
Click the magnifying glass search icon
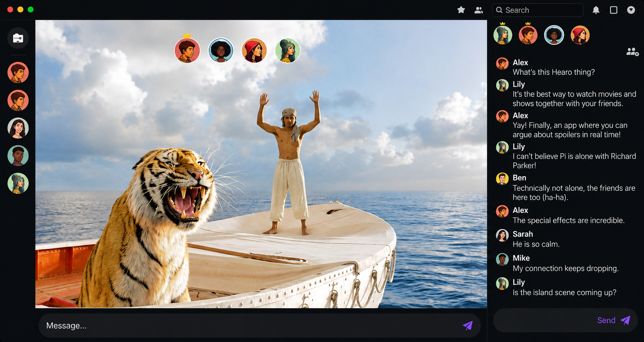click(499, 10)
